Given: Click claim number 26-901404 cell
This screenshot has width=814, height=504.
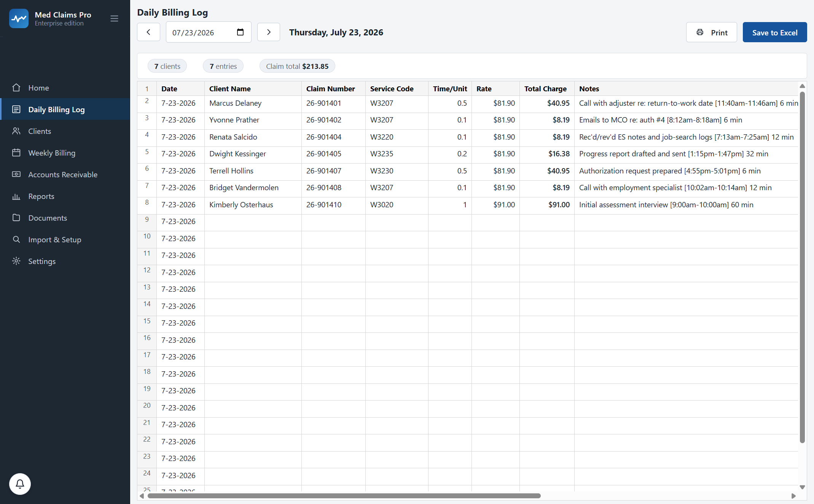Looking at the screenshot, I should [333, 137].
